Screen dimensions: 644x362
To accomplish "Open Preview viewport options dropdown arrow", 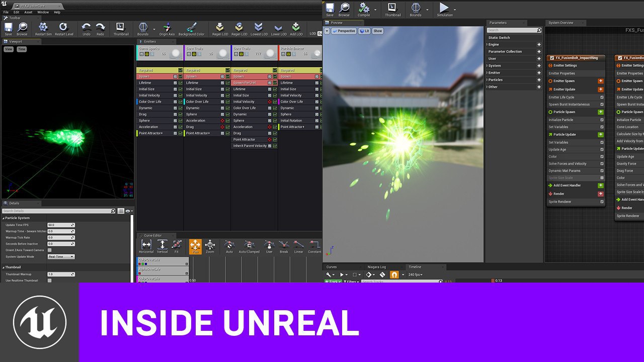I will 327,31.
